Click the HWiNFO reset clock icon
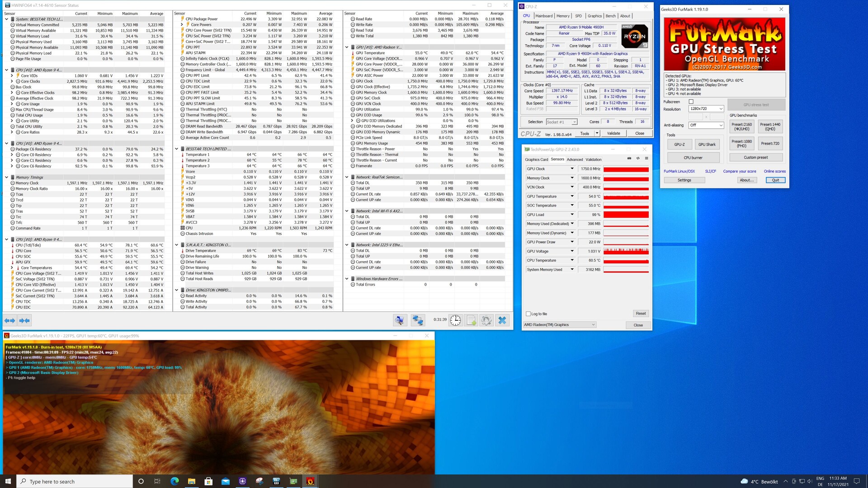Viewport: 868px width, 488px height. tap(455, 320)
